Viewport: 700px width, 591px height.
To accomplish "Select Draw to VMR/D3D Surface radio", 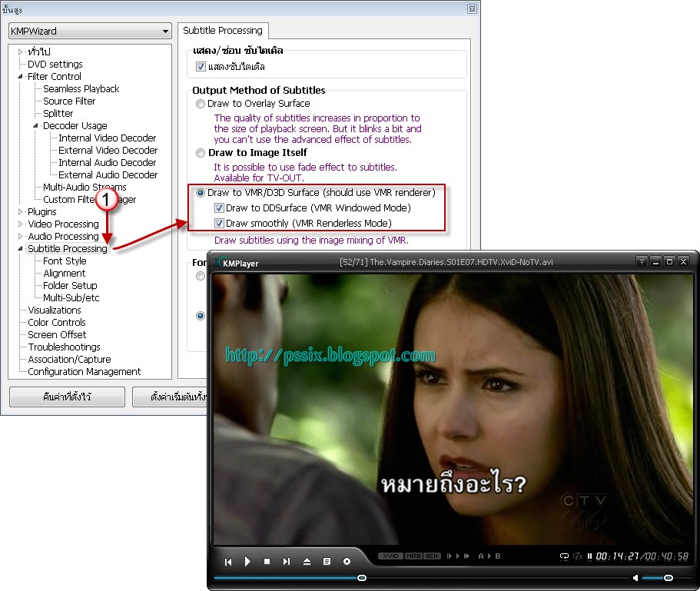I will [201, 193].
